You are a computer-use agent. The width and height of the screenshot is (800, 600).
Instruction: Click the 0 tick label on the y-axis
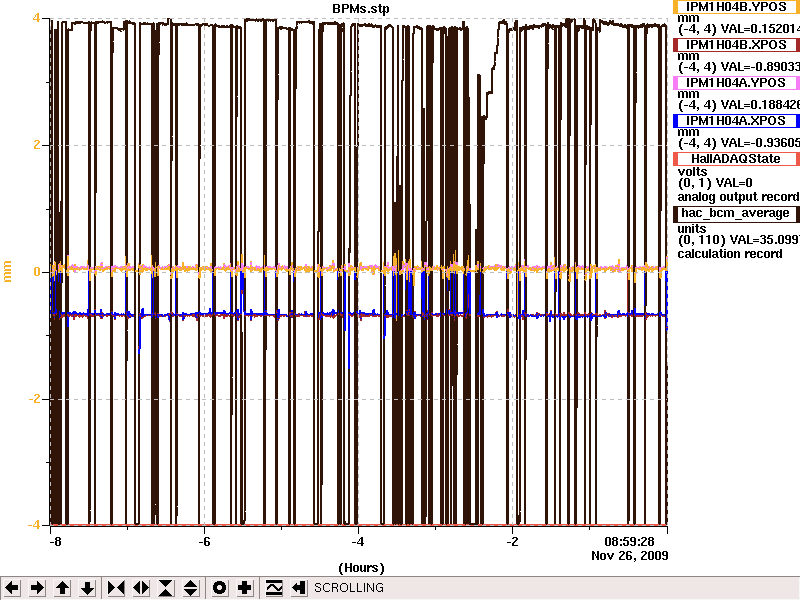coord(37,272)
